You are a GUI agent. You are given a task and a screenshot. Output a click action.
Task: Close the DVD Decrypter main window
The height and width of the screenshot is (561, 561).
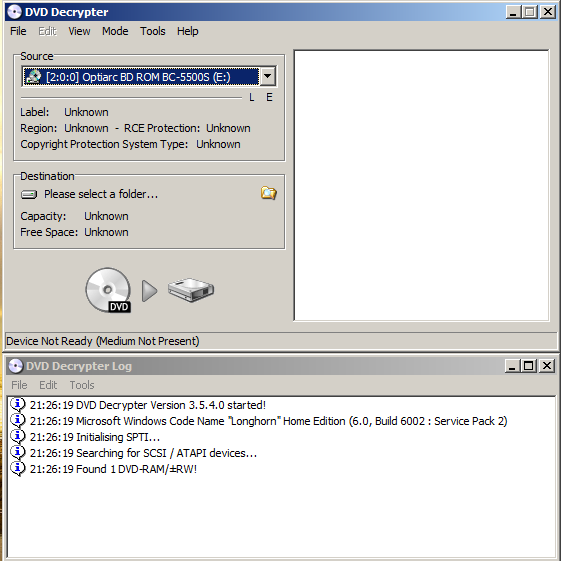point(547,12)
